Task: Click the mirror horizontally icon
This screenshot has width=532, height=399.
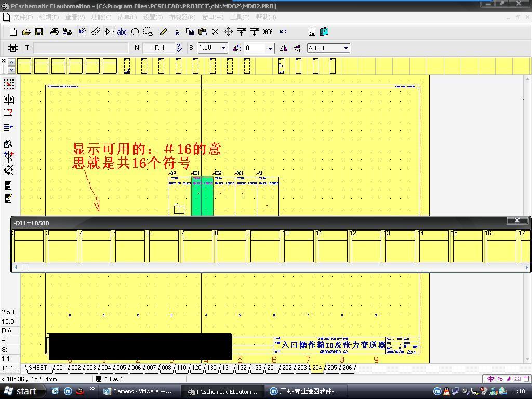Action: click(284, 48)
